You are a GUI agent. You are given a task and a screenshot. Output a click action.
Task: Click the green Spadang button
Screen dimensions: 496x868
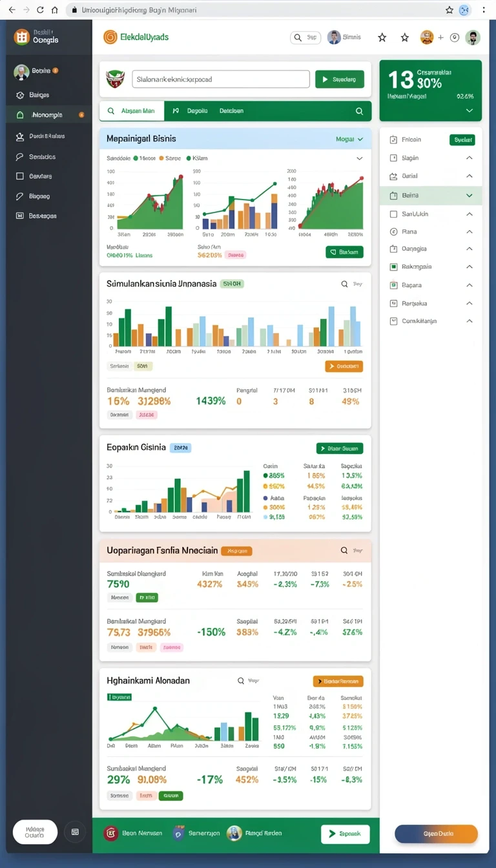tap(340, 79)
